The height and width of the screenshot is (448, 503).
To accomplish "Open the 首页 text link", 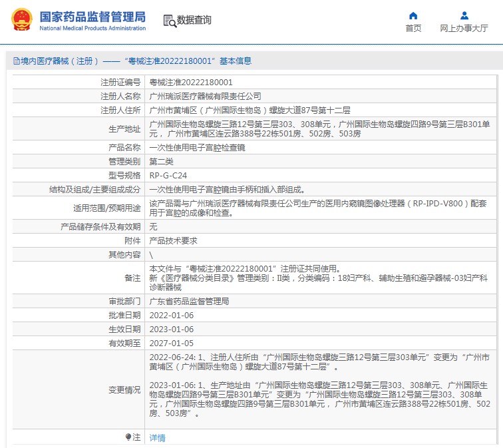I will click(413, 29).
